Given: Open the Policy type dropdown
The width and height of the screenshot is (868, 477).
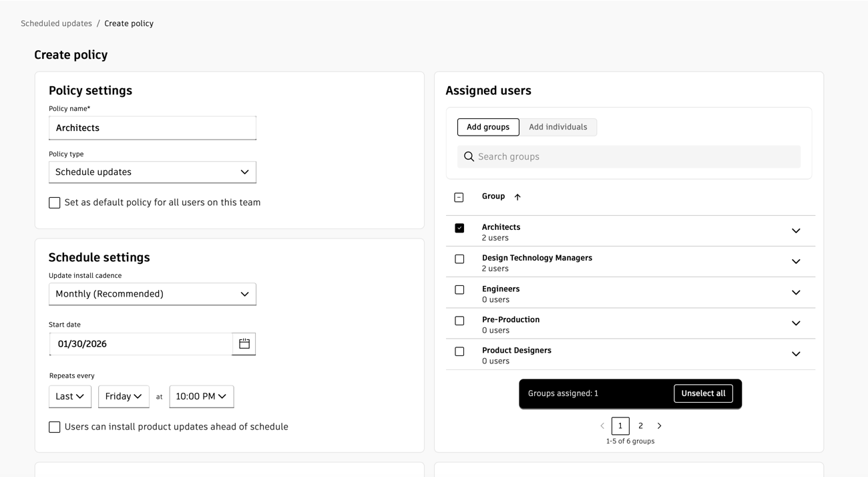Looking at the screenshot, I should tap(152, 172).
